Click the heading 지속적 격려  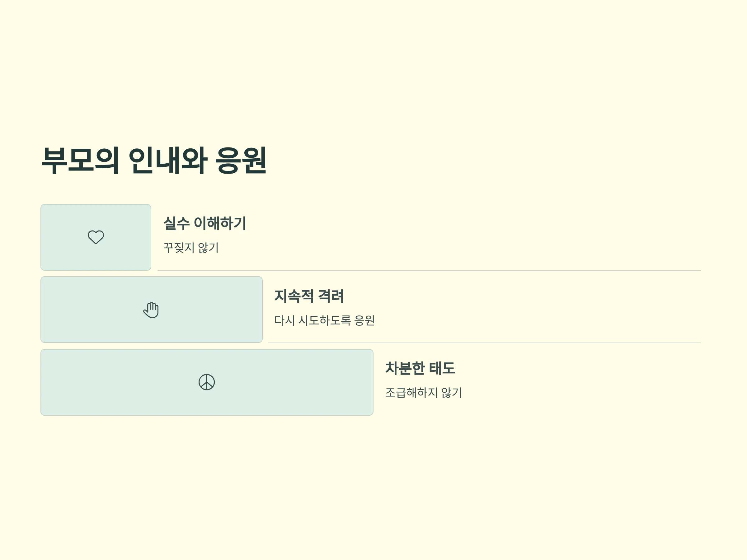(x=309, y=296)
